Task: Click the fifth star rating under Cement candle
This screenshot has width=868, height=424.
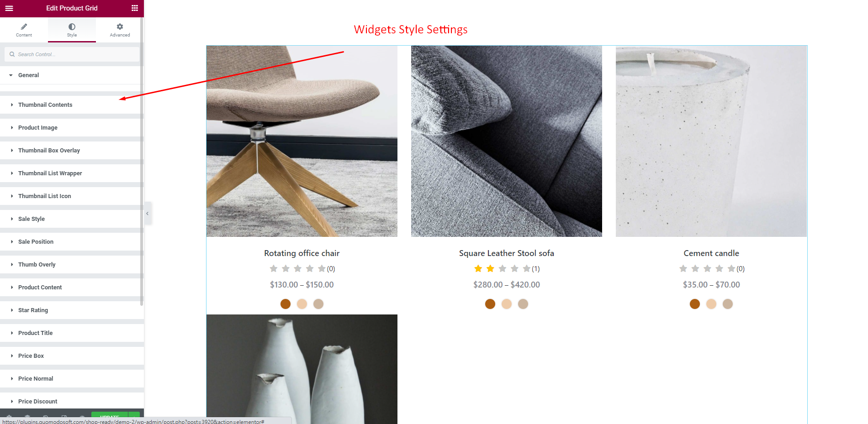Action: [731, 268]
